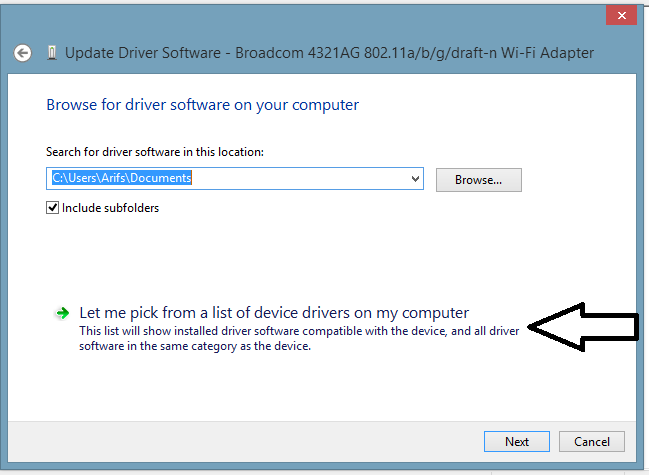
Task: Close the Update Driver Software dialog
Action: tap(621, 16)
